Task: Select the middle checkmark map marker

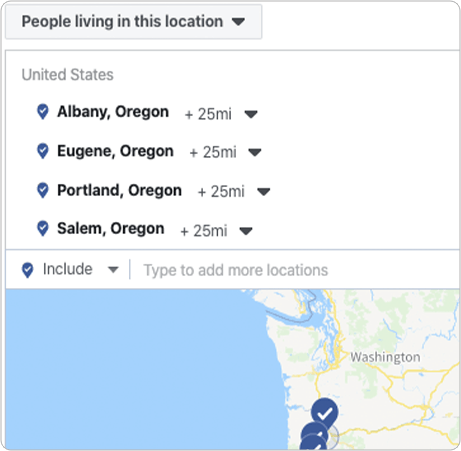Action: (314, 432)
